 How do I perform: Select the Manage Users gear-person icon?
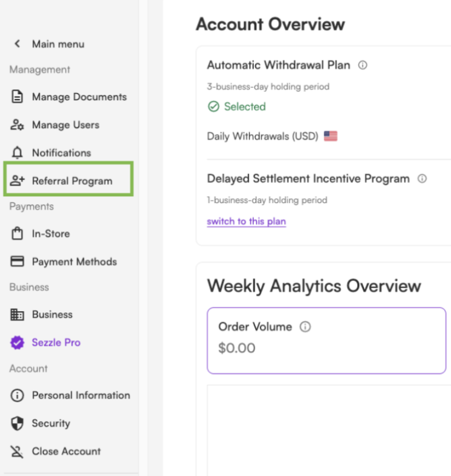[x=17, y=125]
